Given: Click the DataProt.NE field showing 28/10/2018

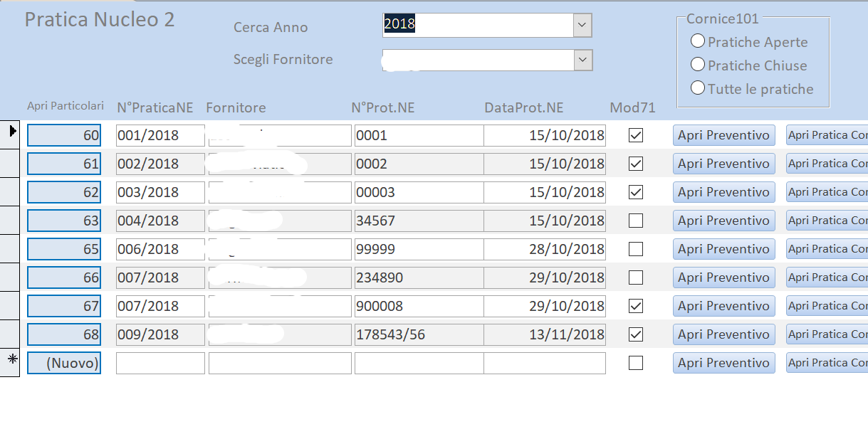Looking at the screenshot, I should pyautogui.click(x=545, y=249).
